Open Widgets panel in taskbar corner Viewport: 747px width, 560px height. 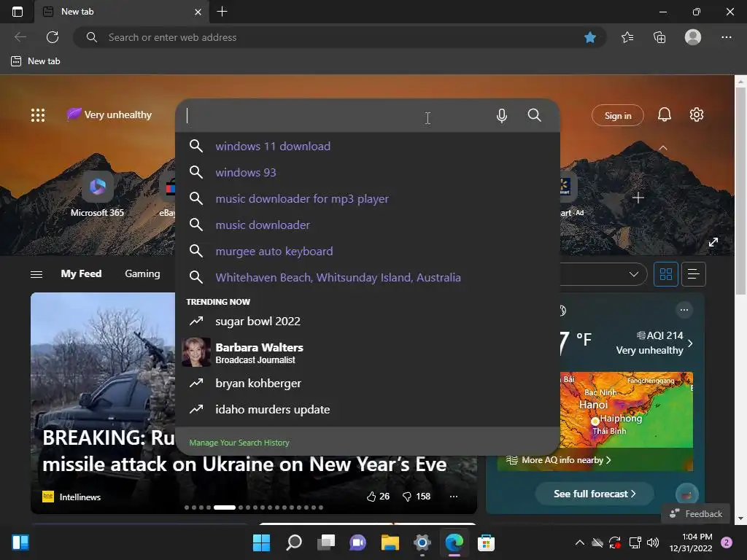click(20, 542)
